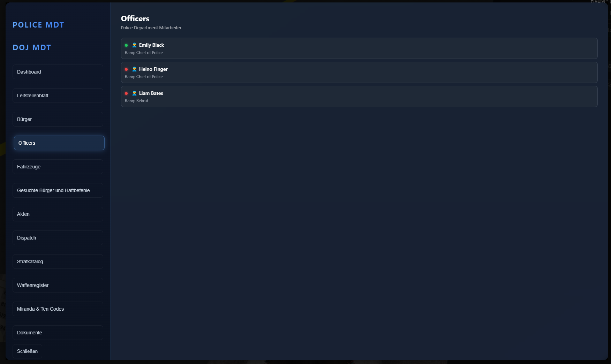Select the Officers sidebar item
This screenshot has height=364, width=611.
[59, 143]
